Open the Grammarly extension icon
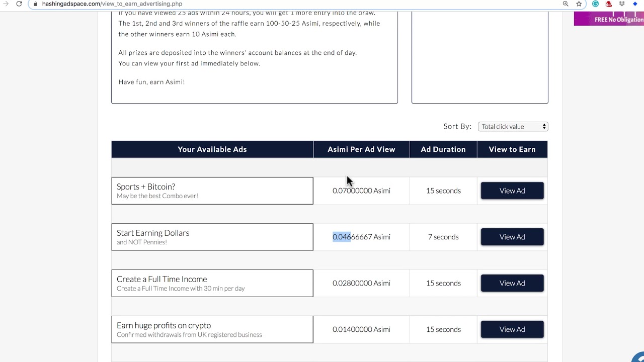Image resolution: width=644 pixels, height=362 pixels. tap(595, 4)
